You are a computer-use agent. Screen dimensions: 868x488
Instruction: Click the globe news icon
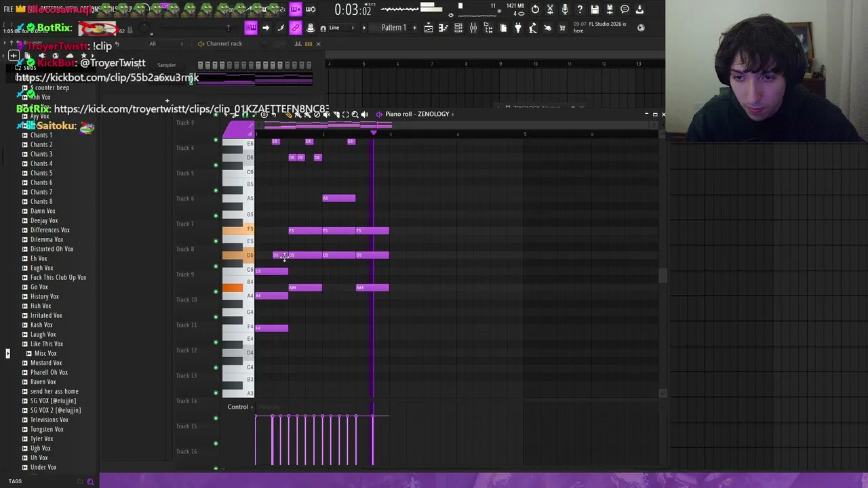coord(641,28)
